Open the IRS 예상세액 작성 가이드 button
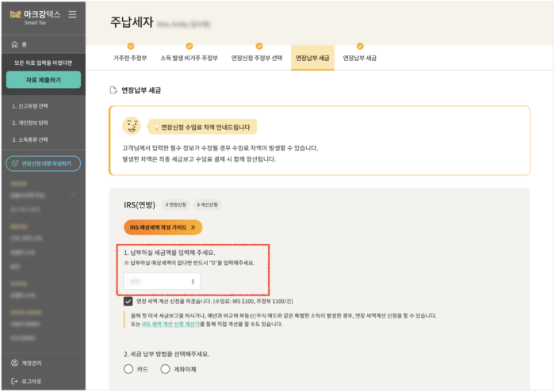 163,227
